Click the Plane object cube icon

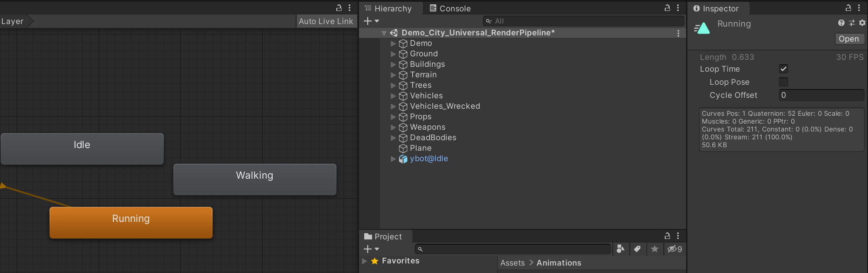[403, 149]
